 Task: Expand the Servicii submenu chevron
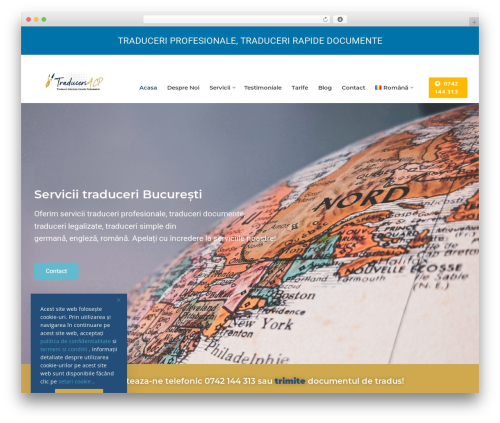(234, 88)
